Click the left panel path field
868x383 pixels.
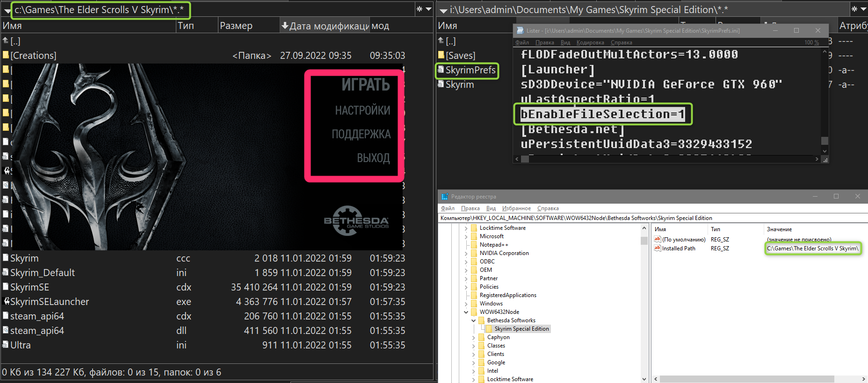pyautogui.click(x=100, y=10)
